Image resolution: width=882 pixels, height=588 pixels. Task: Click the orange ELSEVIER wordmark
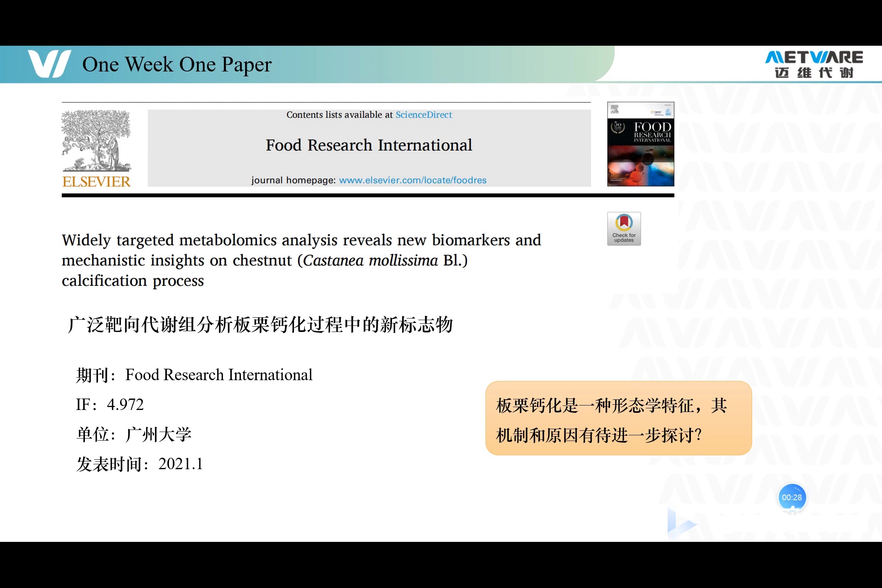tap(96, 181)
